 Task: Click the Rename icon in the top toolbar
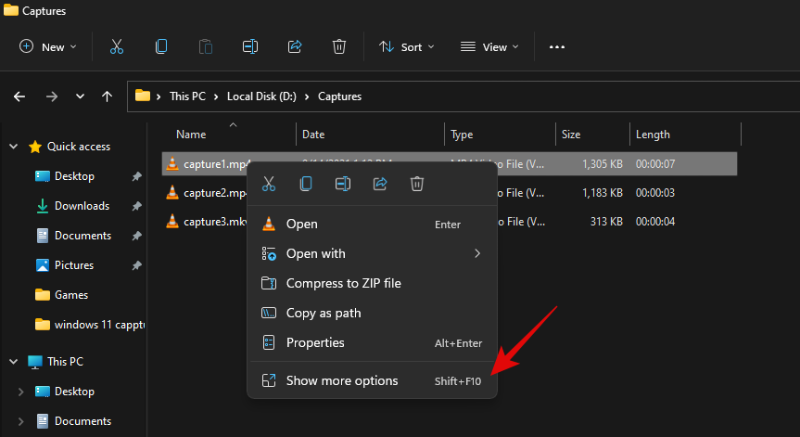pos(250,46)
